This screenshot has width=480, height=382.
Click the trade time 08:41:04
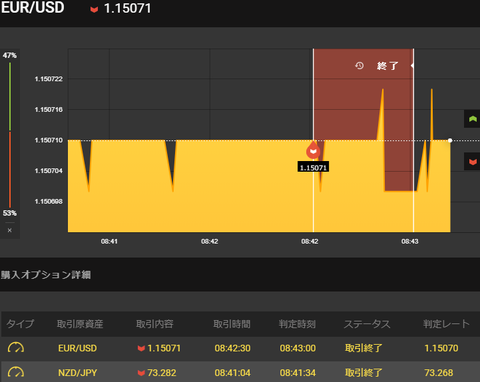click(232, 373)
